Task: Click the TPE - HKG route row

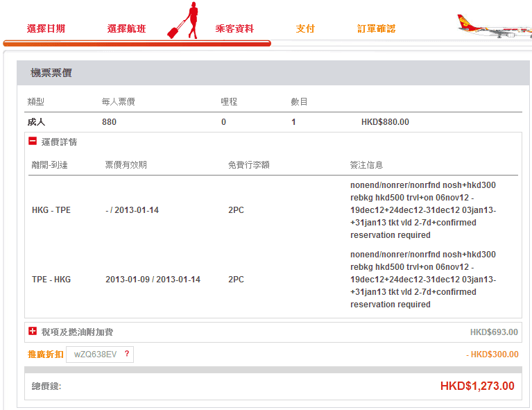Action: (51, 280)
